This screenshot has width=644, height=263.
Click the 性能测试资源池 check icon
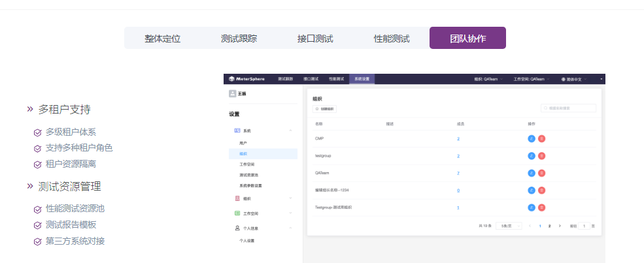pyautogui.click(x=37, y=209)
